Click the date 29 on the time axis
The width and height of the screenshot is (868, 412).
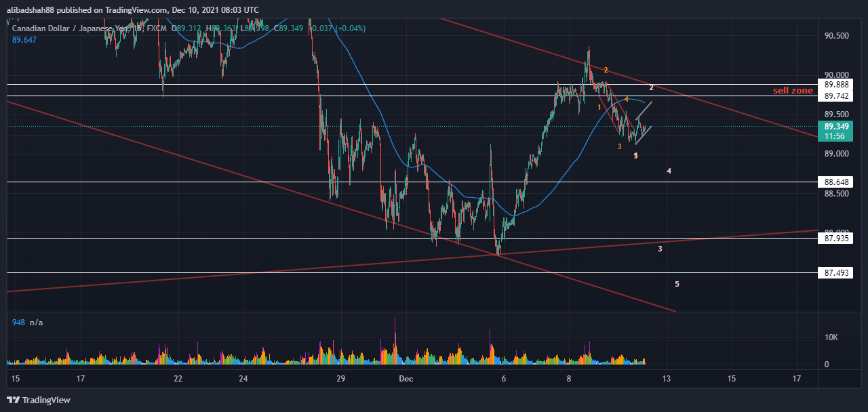point(341,378)
